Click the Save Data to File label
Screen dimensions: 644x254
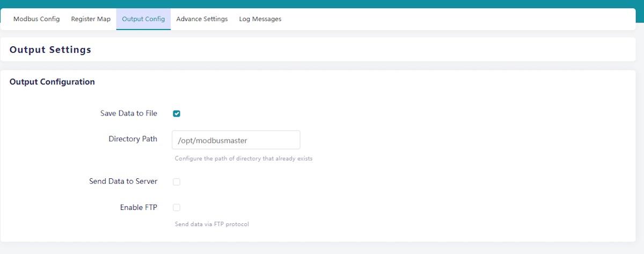[129, 113]
